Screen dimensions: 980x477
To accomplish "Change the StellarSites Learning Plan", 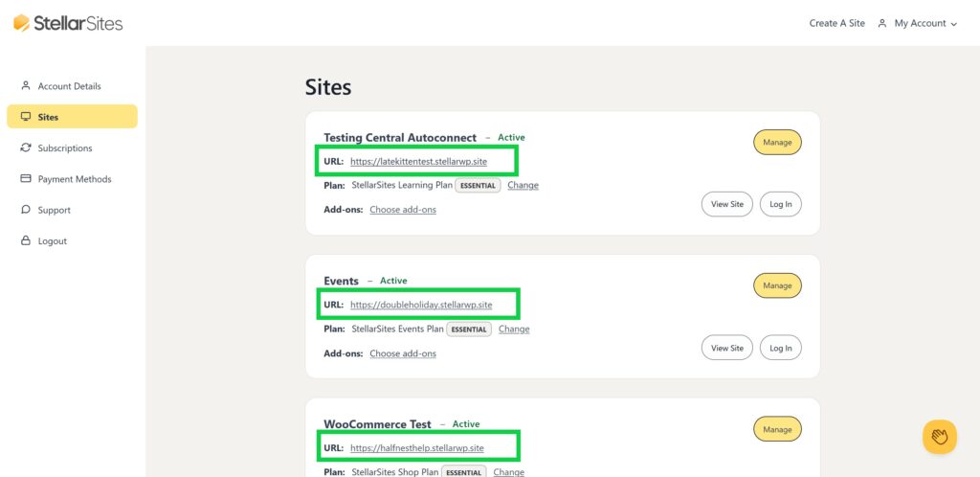I will pyautogui.click(x=523, y=185).
